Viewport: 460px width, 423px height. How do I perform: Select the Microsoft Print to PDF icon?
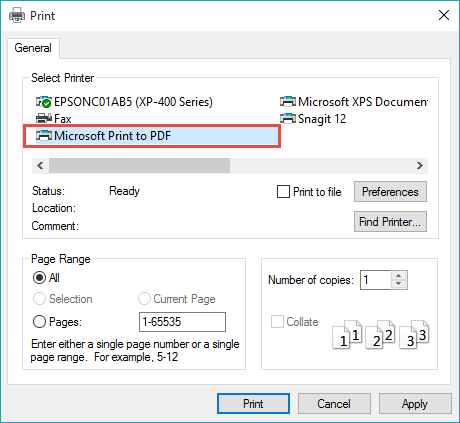tap(44, 136)
